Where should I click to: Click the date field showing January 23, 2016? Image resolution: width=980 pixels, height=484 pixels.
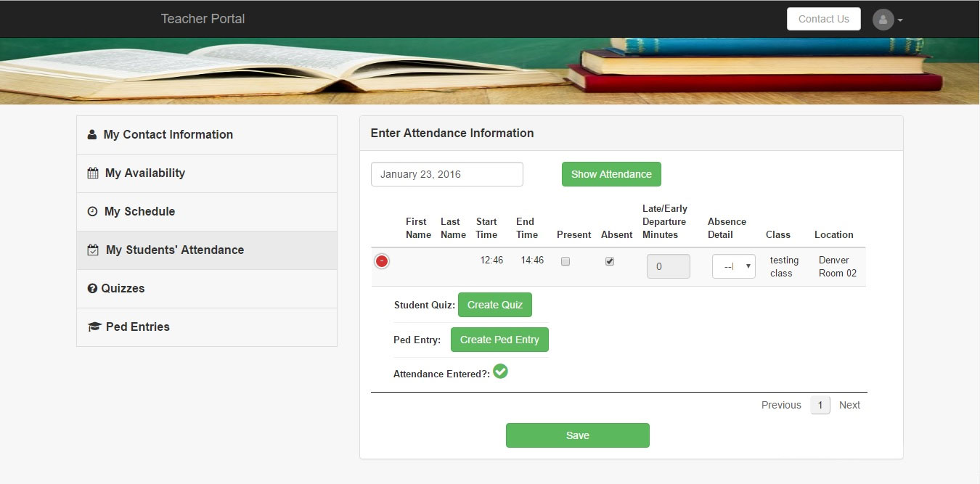point(446,174)
